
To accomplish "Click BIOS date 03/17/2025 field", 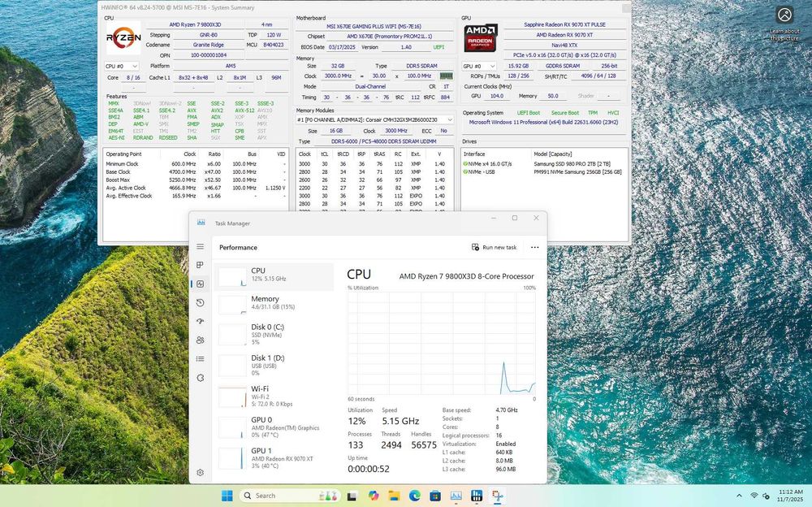I will pyautogui.click(x=342, y=47).
